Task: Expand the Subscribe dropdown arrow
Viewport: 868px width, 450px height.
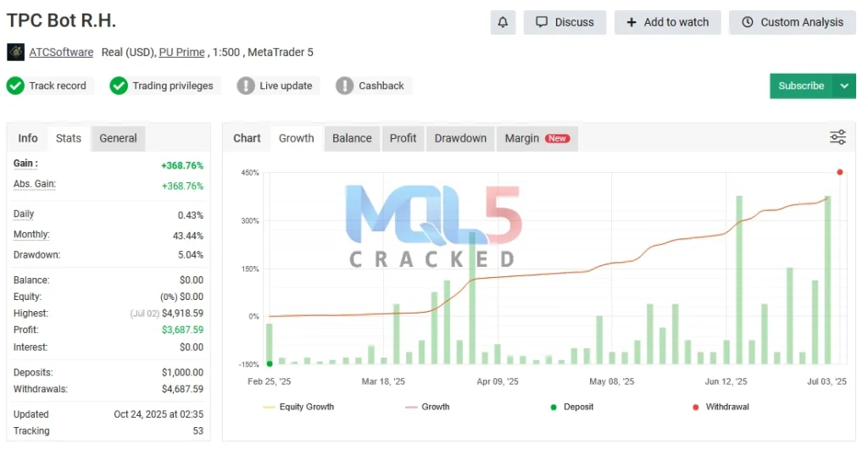Action: (844, 86)
